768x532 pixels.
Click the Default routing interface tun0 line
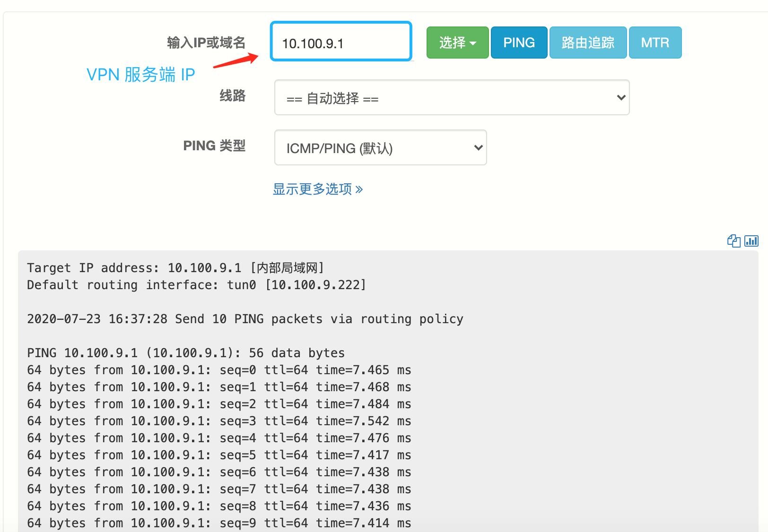[x=196, y=285]
